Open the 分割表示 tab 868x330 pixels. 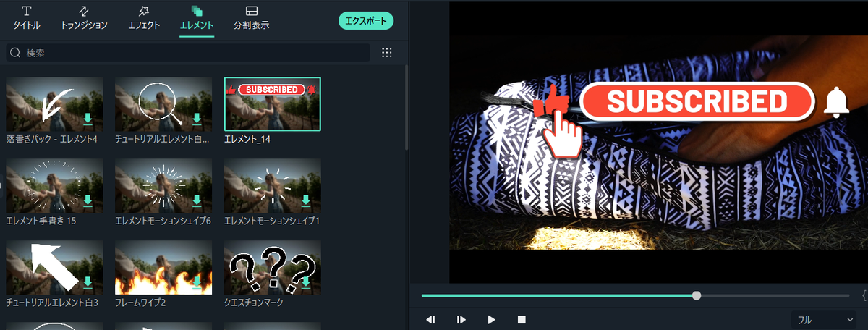point(251,18)
